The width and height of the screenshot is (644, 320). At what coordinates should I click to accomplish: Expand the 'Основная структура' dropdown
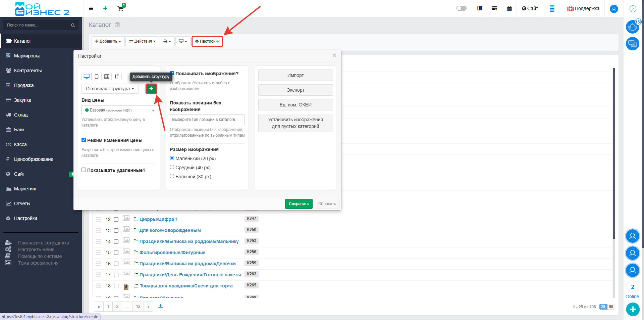pos(110,89)
